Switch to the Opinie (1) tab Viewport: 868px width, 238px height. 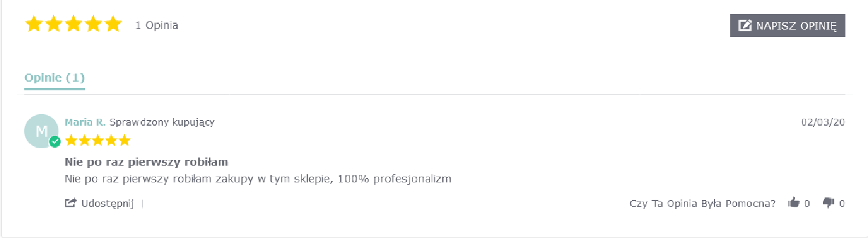pos(54,78)
